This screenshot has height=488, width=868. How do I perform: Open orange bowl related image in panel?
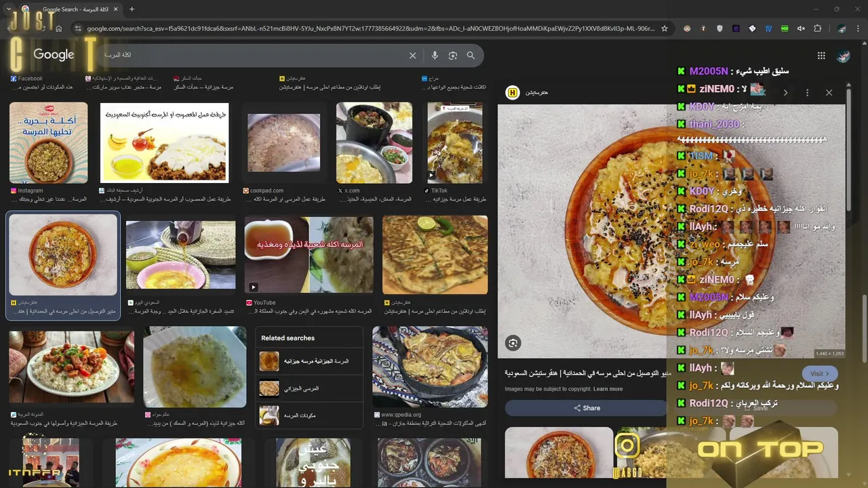click(x=559, y=452)
